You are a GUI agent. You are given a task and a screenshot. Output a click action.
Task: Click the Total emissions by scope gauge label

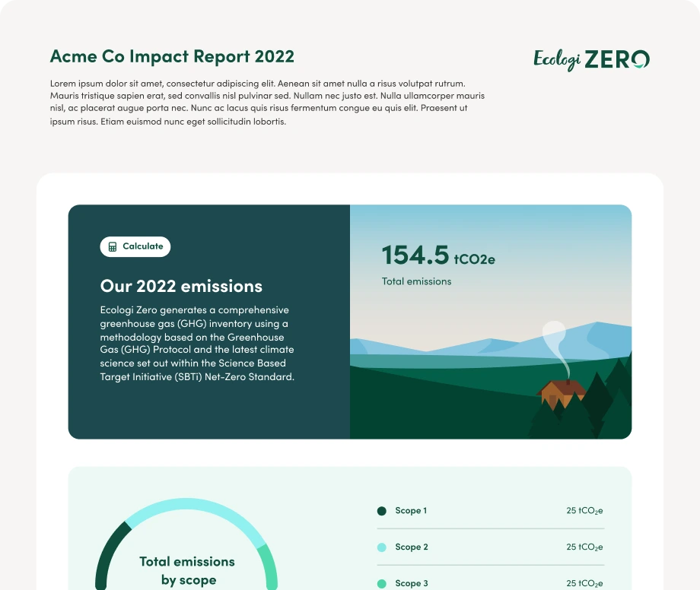[187, 570]
